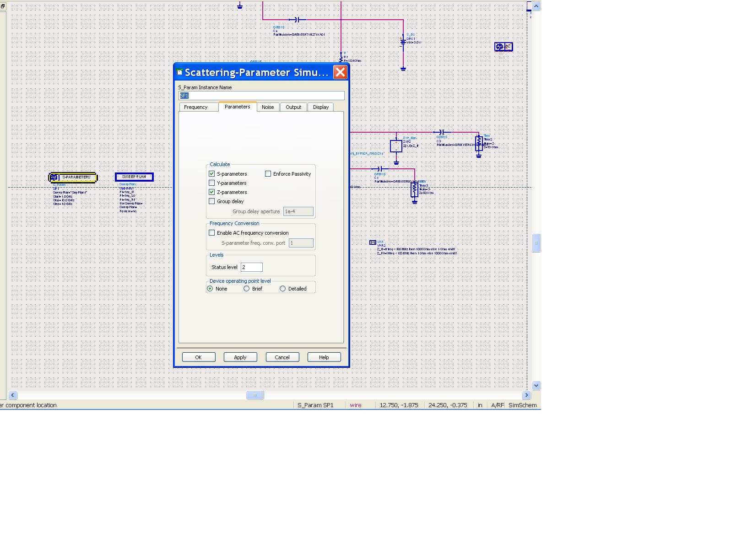Select the capacitor symbol on the top wire
Image resolution: width=747 pixels, height=560 pixels.
[297, 20]
